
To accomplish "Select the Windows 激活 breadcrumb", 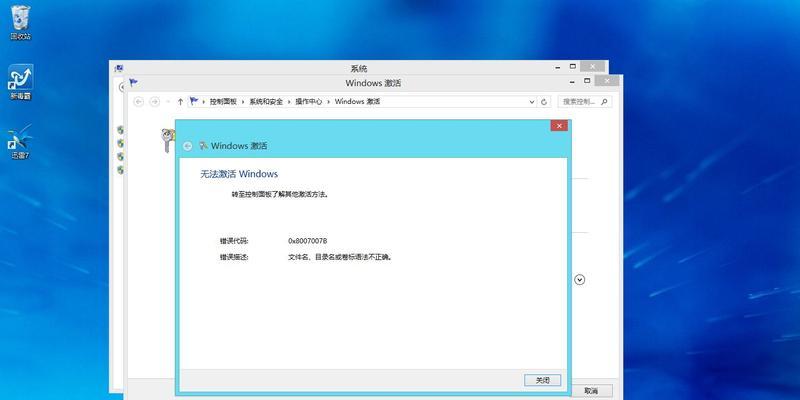I will click(x=357, y=102).
